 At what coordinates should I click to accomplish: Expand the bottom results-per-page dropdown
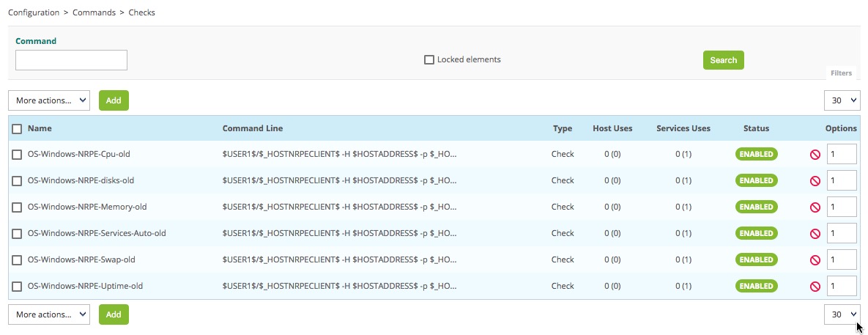click(842, 314)
